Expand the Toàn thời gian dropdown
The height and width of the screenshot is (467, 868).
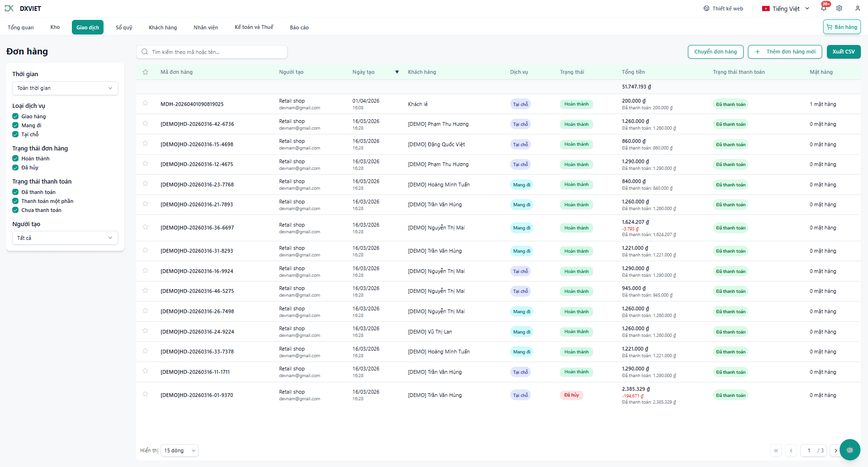click(65, 88)
